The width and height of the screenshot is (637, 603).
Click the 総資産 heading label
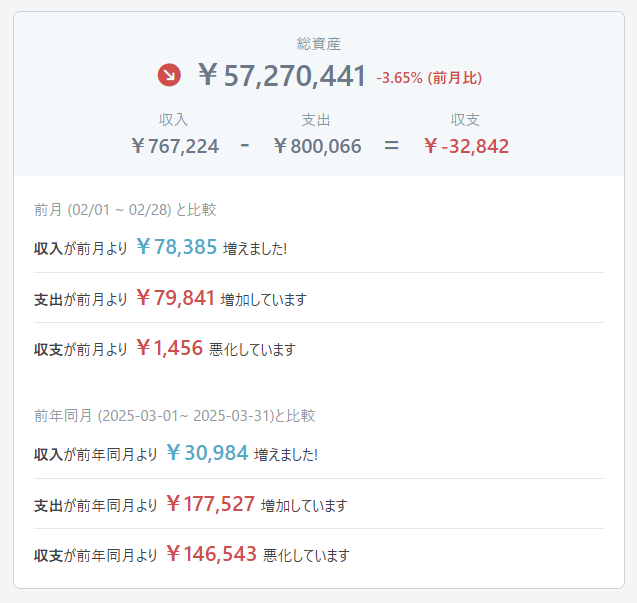(x=319, y=44)
